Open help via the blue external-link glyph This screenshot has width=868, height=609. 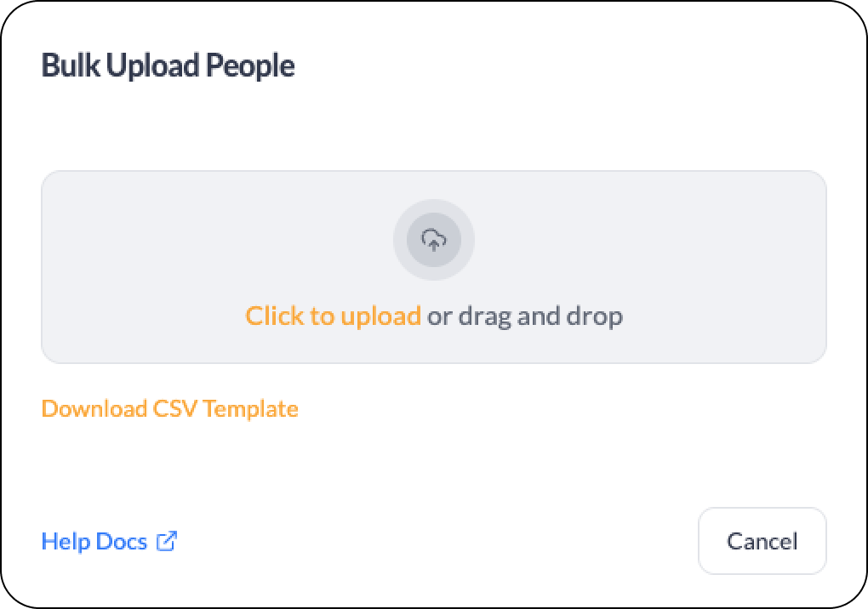tap(167, 541)
